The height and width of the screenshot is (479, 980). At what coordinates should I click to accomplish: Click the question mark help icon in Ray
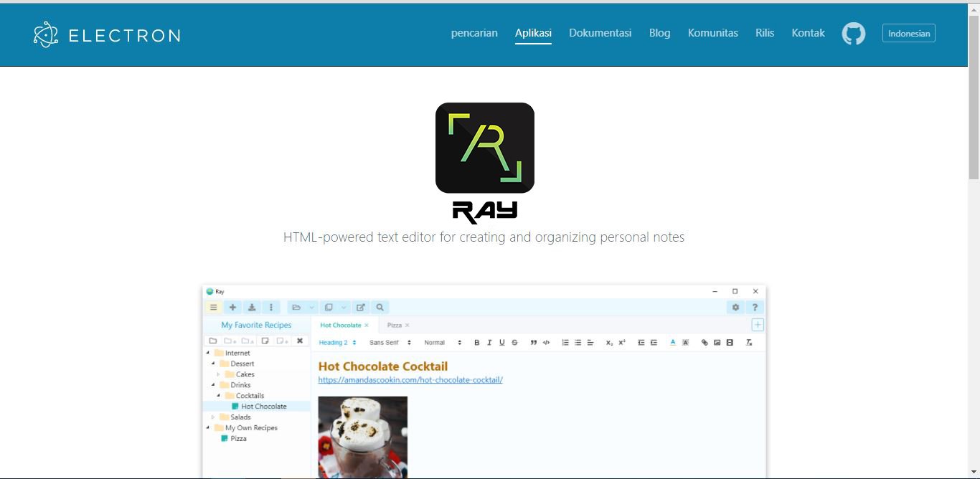point(755,307)
